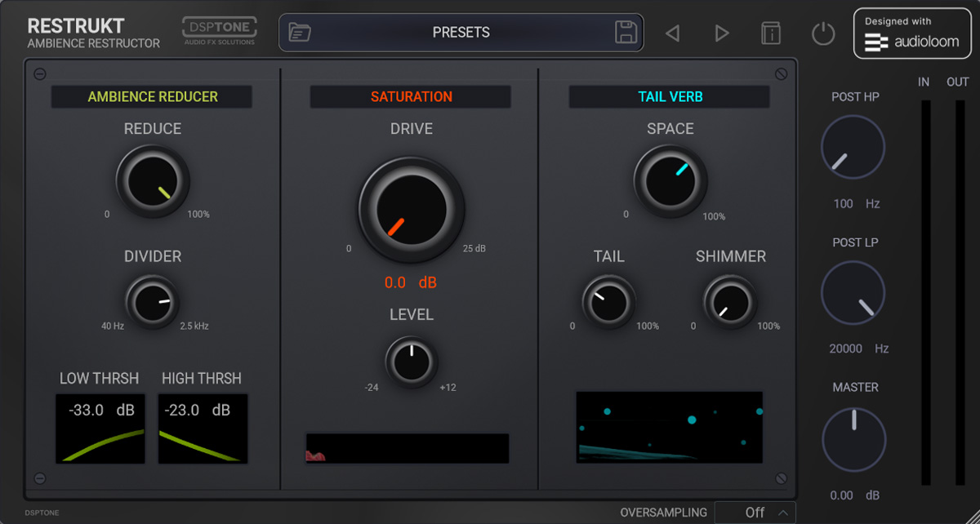Click the OVERSAMPLING label
Image resolution: width=980 pixels, height=524 pixels.
(663, 513)
